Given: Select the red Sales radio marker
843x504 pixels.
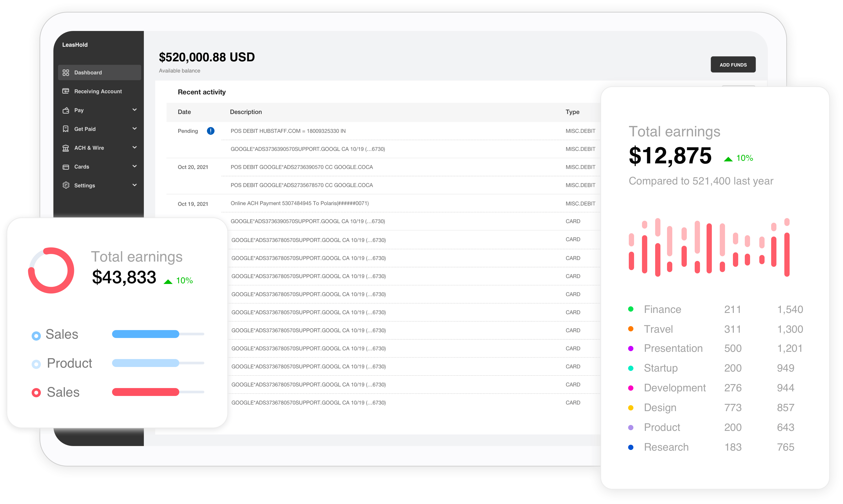Looking at the screenshot, I should [36, 393].
